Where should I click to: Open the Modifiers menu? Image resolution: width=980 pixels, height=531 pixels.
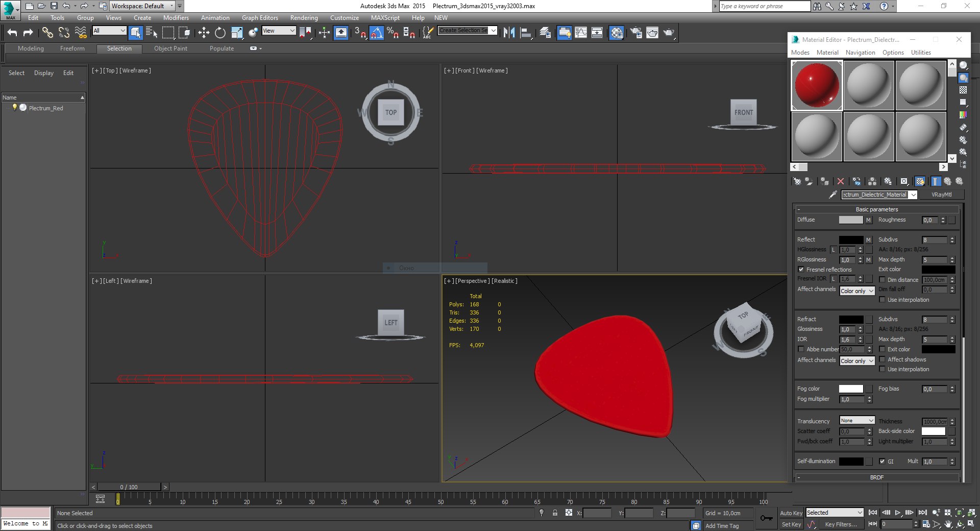click(x=176, y=18)
